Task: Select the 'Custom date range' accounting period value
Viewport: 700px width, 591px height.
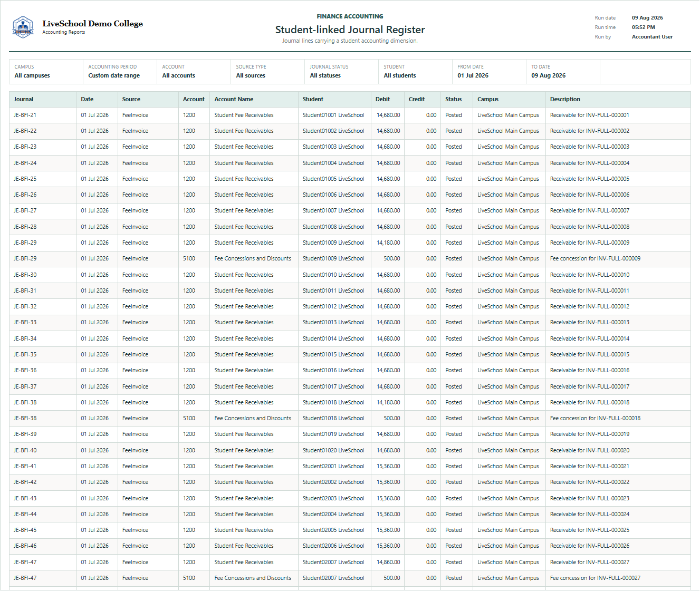Action: pos(114,76)
